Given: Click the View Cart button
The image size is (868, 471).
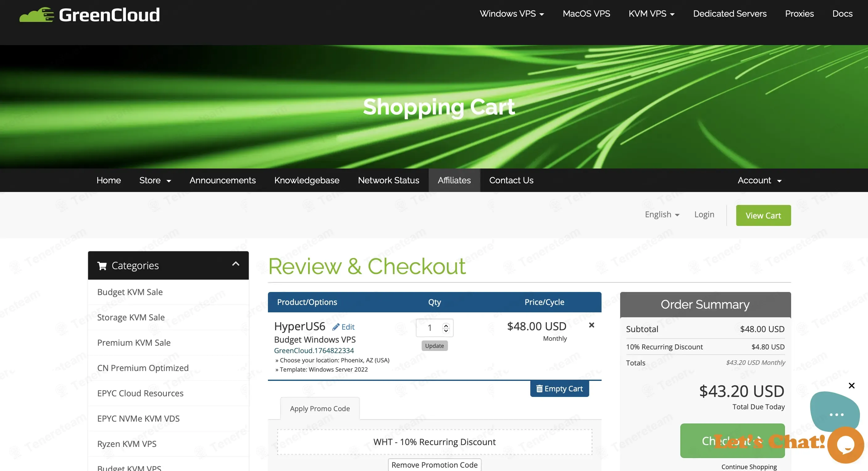Looking at the screenshot, I should [763, 215].
